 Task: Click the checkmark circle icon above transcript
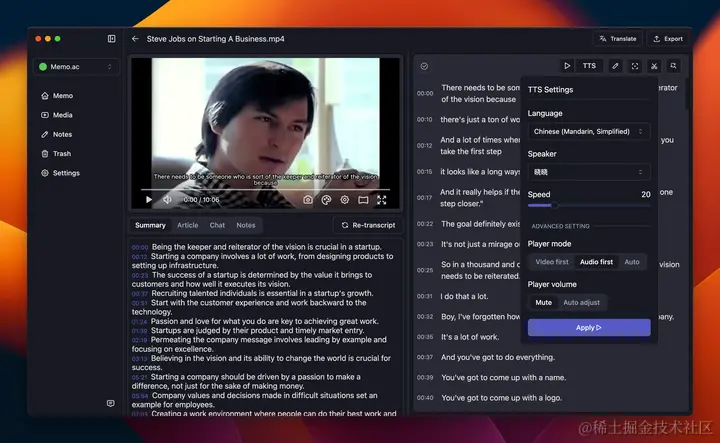click(424, 66)
